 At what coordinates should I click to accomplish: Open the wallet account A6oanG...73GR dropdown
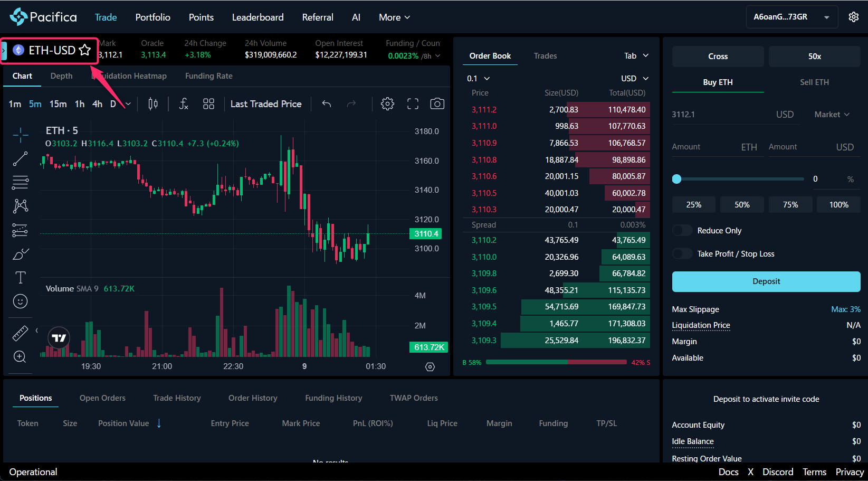(791, 17)
